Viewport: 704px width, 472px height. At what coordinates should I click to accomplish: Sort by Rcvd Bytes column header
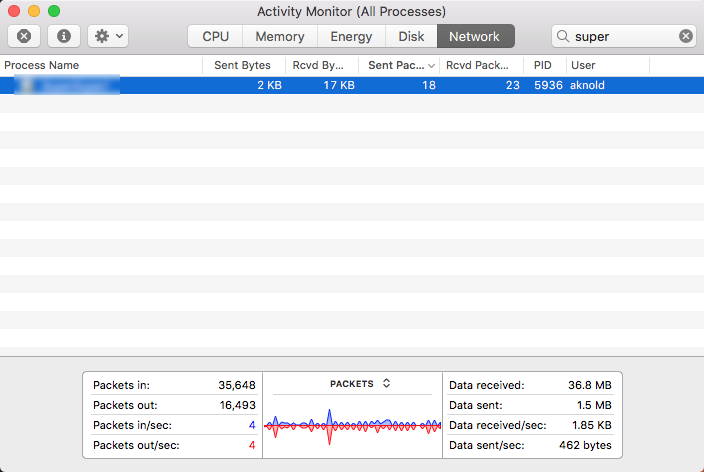tap(321, 65)
